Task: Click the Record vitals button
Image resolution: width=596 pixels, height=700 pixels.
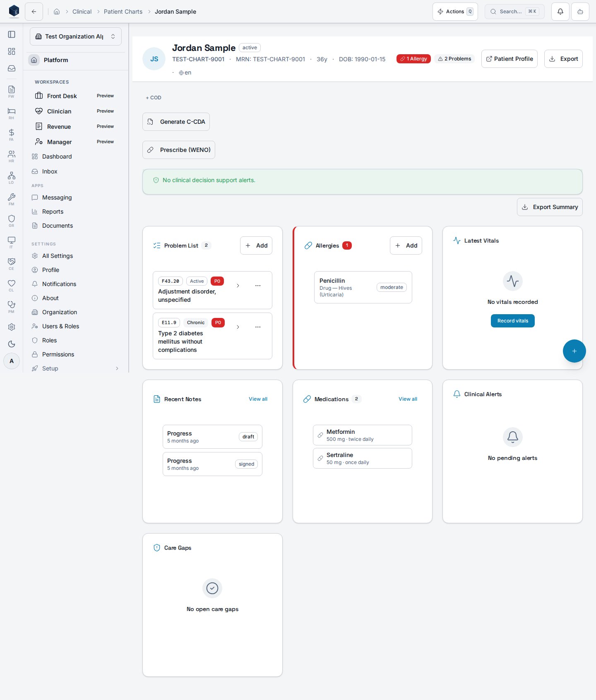Action: 512,321
